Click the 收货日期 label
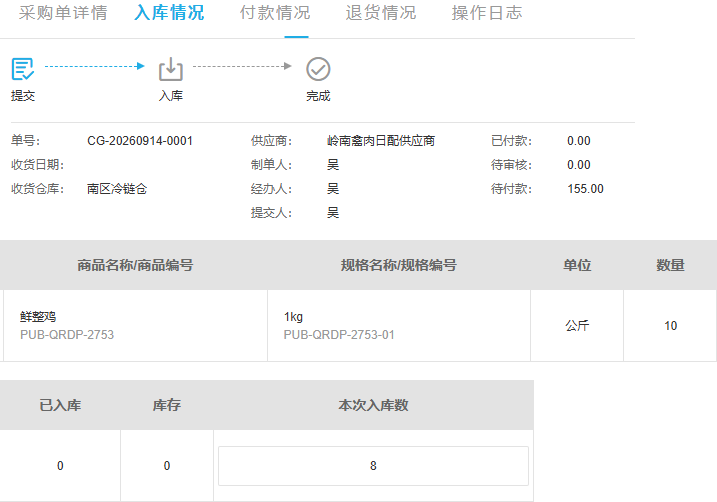The height and width of the screenshot is (502, 717). click(x=37, y=165)
